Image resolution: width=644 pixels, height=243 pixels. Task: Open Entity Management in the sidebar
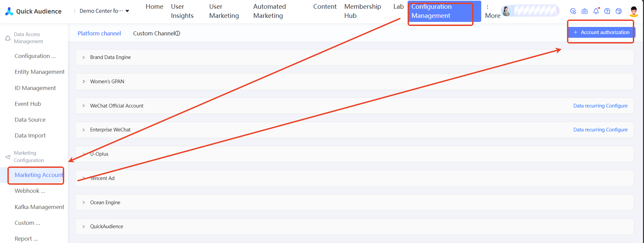[40, 72]
